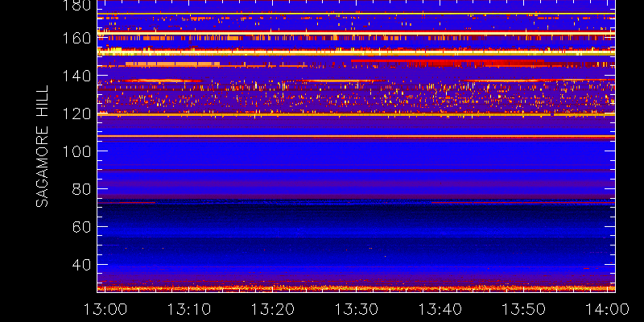Viewport: 644px width, 322px height.
Task: Click the 160 frequency axis label
Action: point(76,38)
